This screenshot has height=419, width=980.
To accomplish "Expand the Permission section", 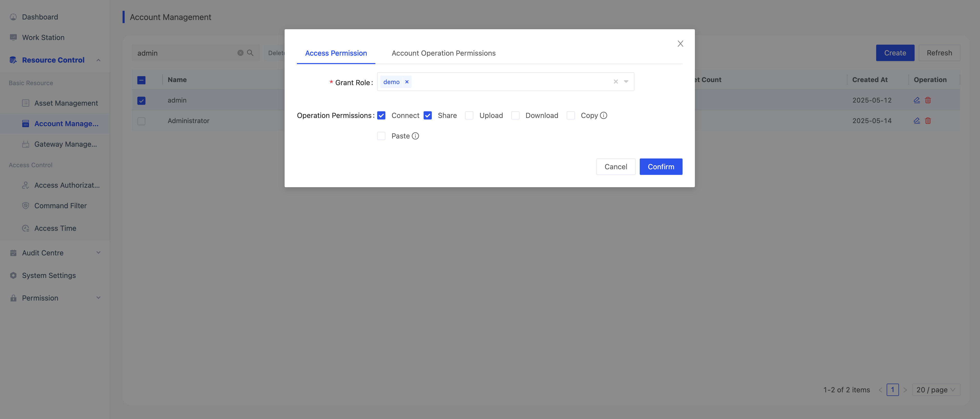I will (x=98, y=298).
